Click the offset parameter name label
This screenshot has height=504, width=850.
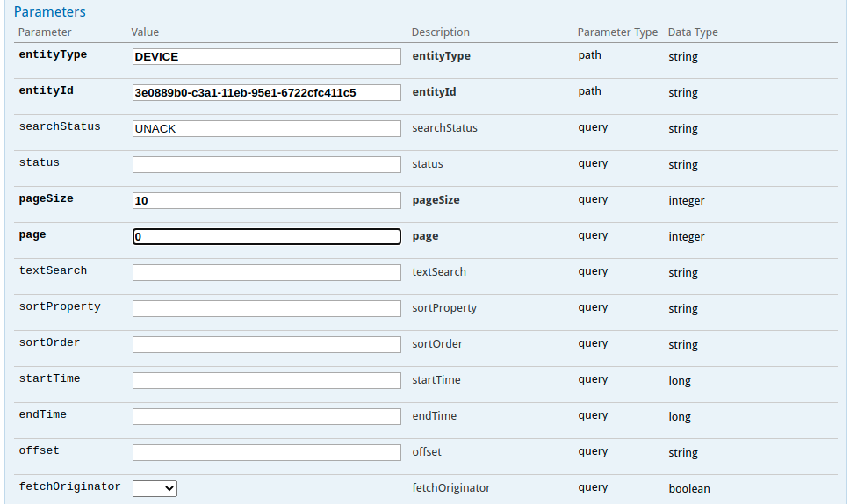tap(39, 450)
